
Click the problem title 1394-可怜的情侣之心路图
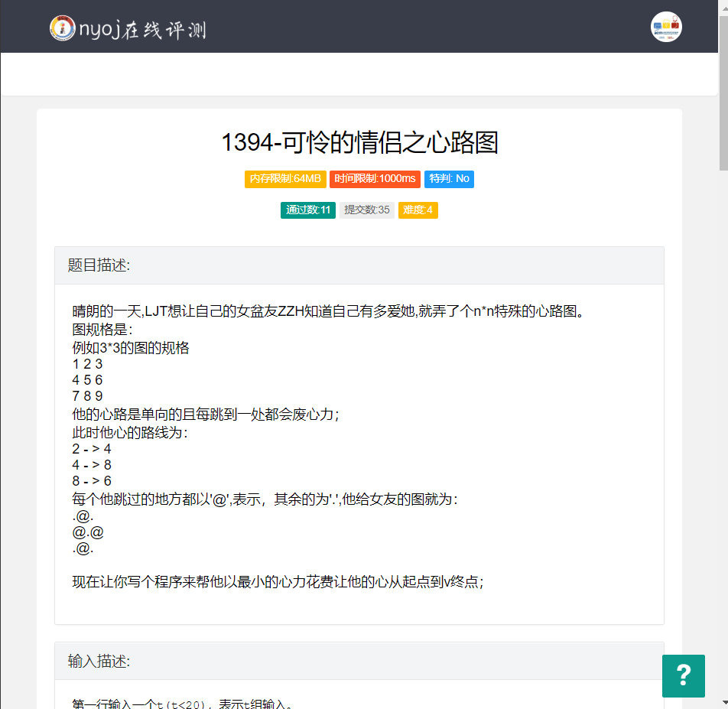point(360,142)
